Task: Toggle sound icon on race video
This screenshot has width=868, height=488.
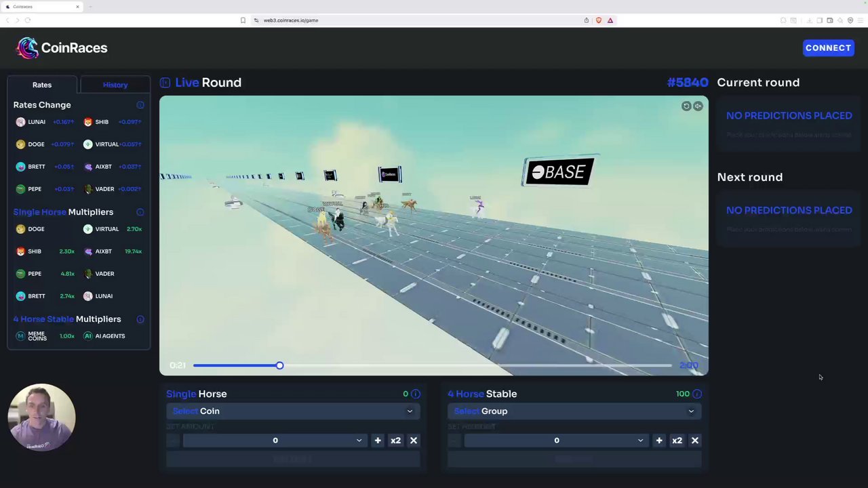Action: tap(698, 106)
